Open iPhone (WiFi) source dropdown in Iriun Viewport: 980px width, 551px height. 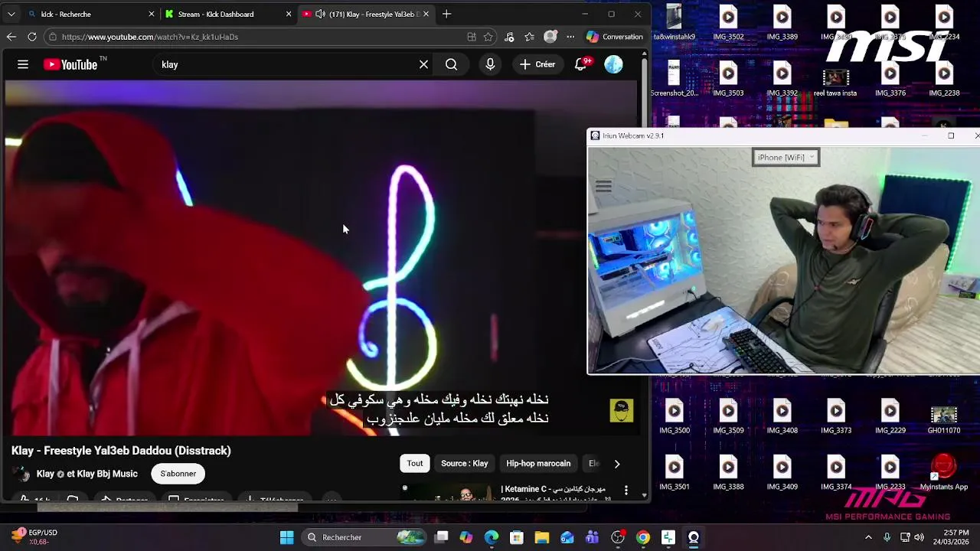click(786, 158)
